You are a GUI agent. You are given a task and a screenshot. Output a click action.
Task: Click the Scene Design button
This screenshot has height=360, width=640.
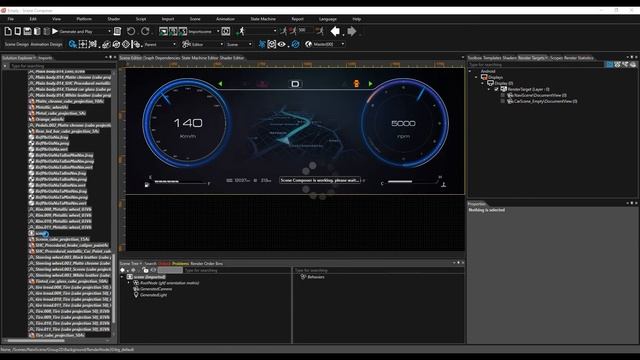click(17, 44)
